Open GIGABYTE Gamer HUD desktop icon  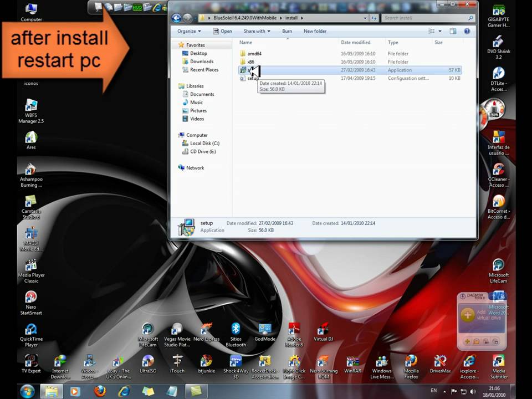tap(498, 16)
